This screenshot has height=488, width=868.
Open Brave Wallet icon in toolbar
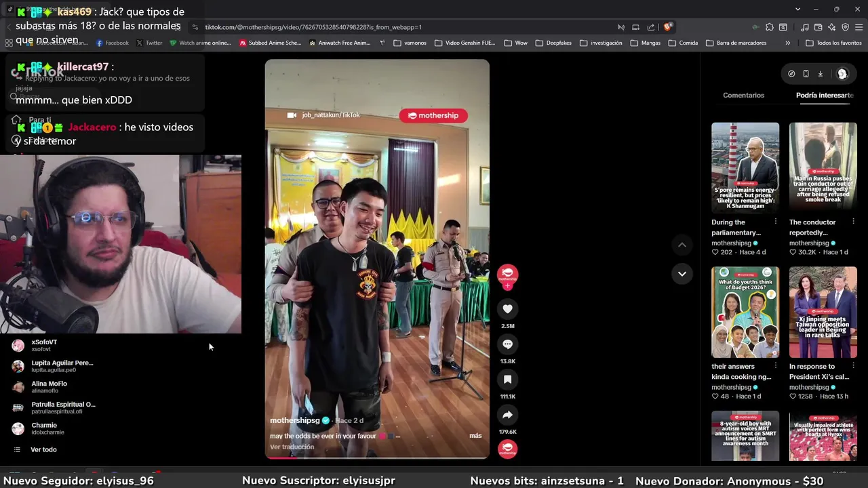point(818,27)
